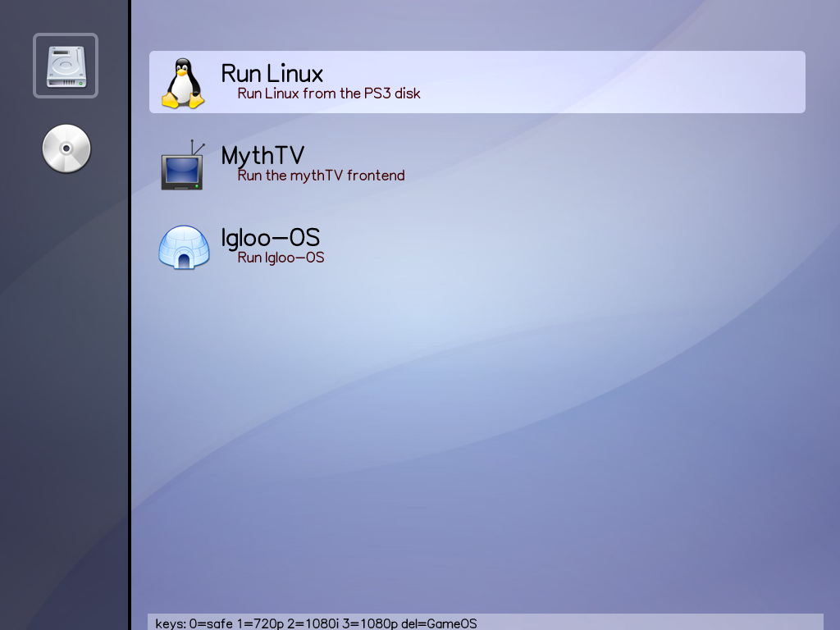Click the Tux penguin icon

(x=182, y=83)
